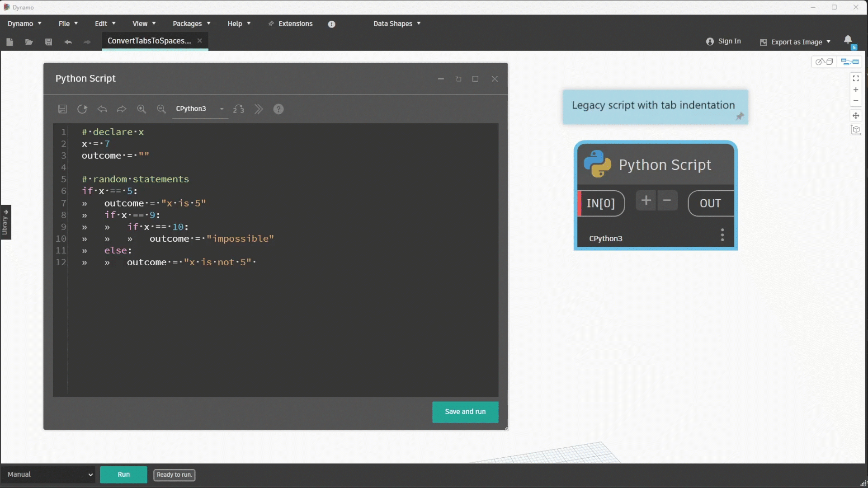Click the notifications bell icon

pos(848,40)
